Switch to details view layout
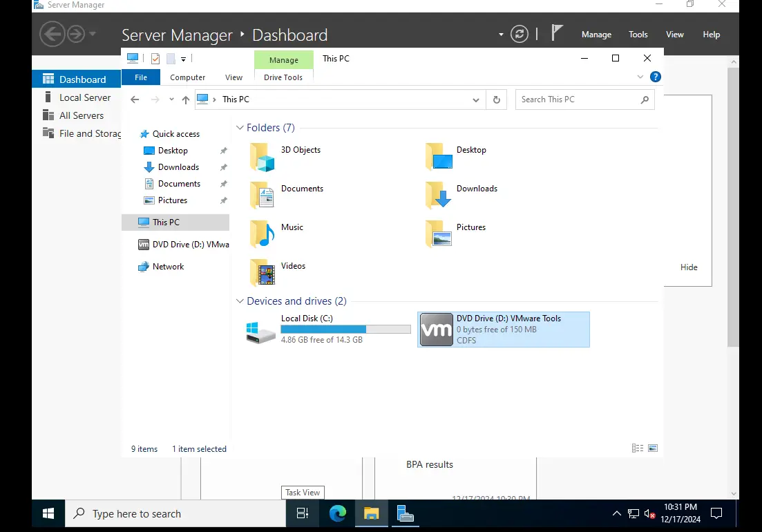Viewport: 762px width, 532px height. click(637, 448)
